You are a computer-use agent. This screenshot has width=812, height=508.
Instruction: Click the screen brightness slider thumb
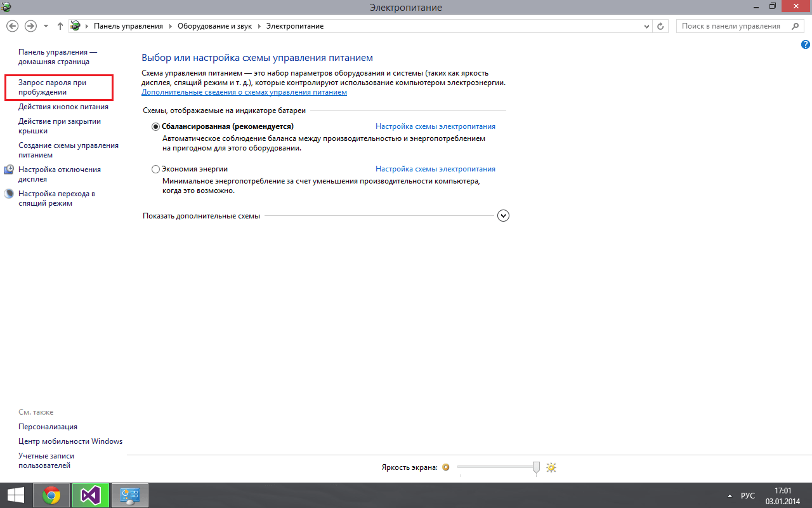point(536,467)
